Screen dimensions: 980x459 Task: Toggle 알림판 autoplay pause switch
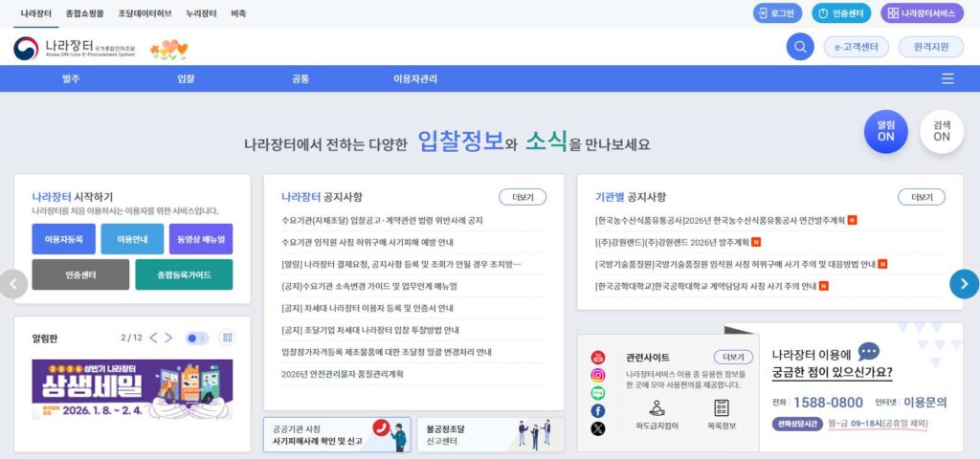[197, 338]
